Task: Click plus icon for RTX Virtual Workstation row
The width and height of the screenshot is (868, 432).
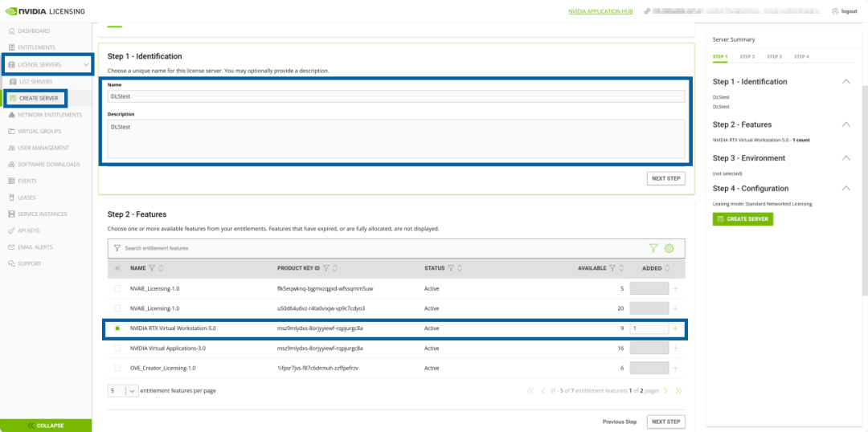Action: coord(675,328)
